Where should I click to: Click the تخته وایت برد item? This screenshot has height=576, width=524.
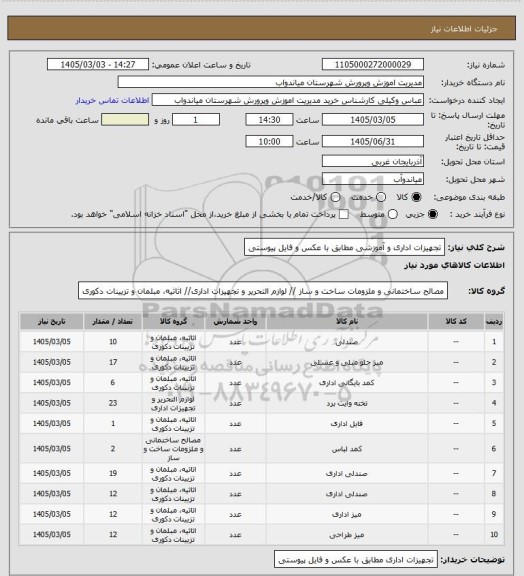[347, 403]
